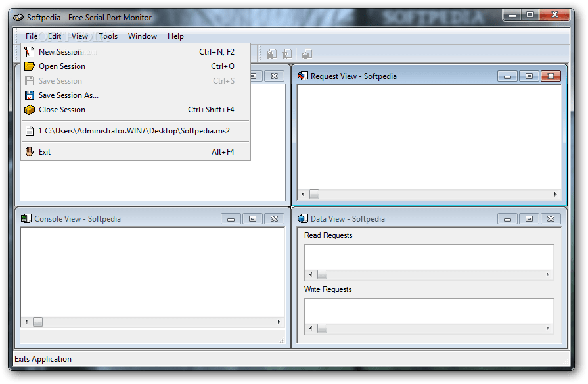
Task: Click the application icon in the title bar
Action: [18, 18]
